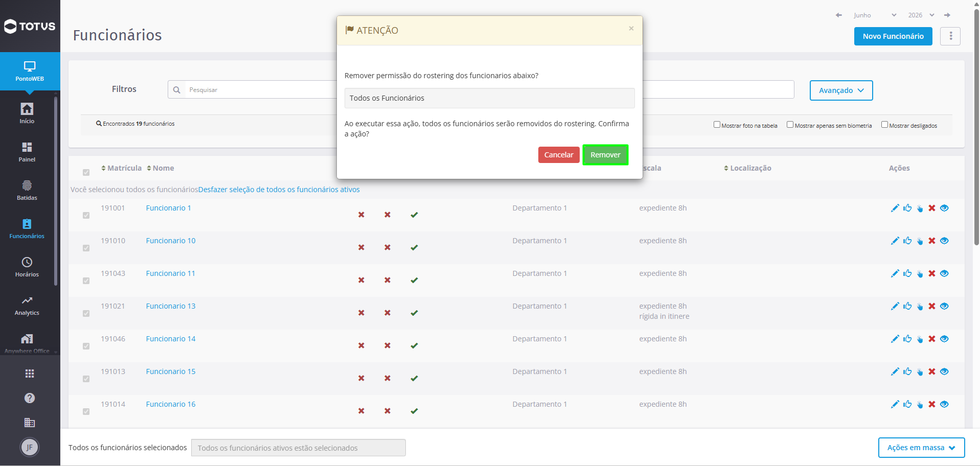The width and height of the screenshot is (980, 466).
Task: Click Desfazer seleção de todos os funcionários link
Action: (279, 190)
